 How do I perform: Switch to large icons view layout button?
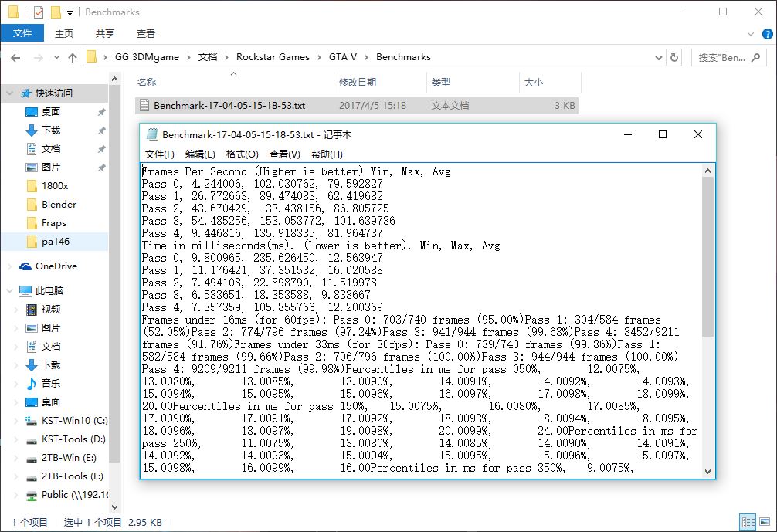763,523
